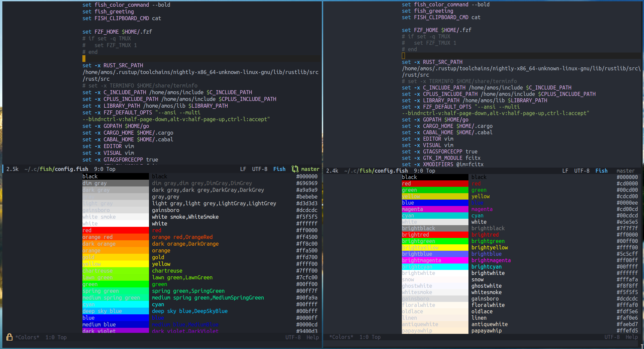Click 'lawn green,LawnGreen' color name text
Image resolution: width=644 pixels, height=349 pixels.
pos(182,277)
